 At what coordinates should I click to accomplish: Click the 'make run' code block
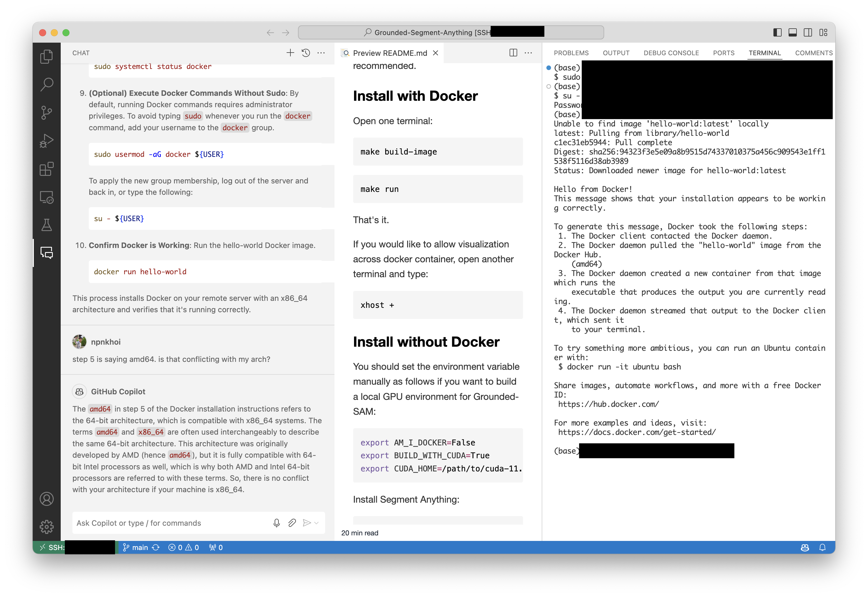pyautogui.click(x=438, y=189)
